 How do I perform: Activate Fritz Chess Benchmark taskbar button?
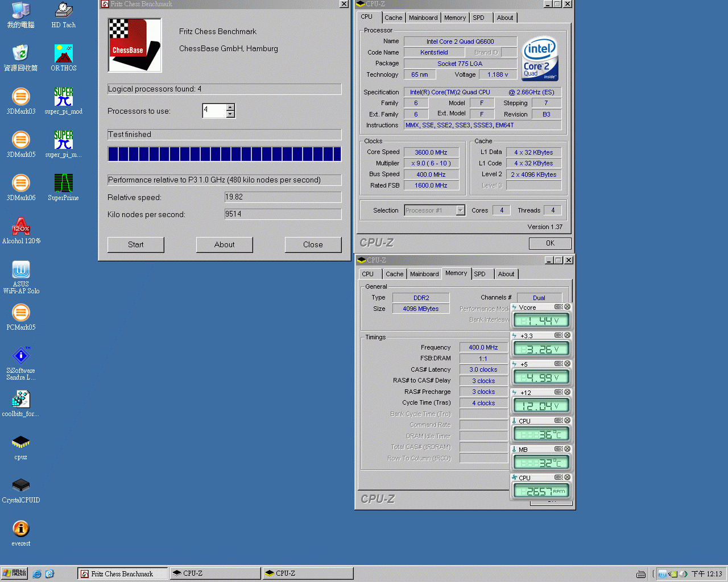pyautogui.click(x=123, y=574)
